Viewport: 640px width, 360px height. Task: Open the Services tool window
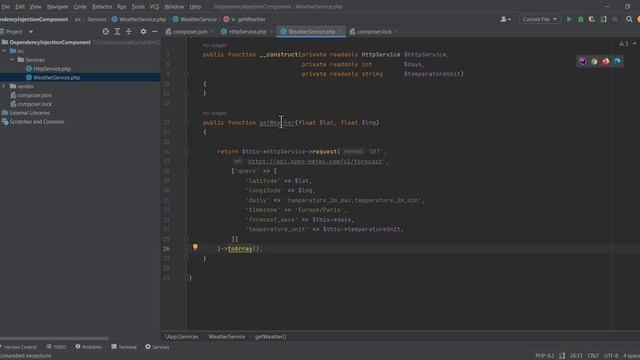tap(157, 347)
